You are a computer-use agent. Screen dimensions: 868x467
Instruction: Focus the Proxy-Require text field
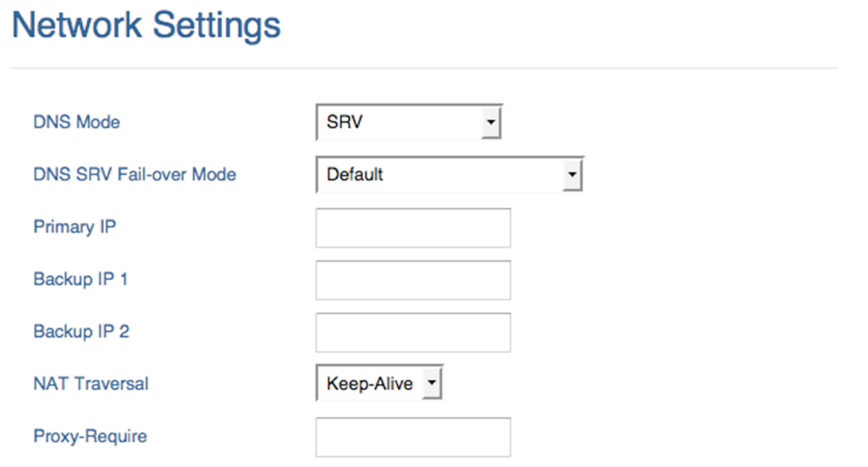413,437
